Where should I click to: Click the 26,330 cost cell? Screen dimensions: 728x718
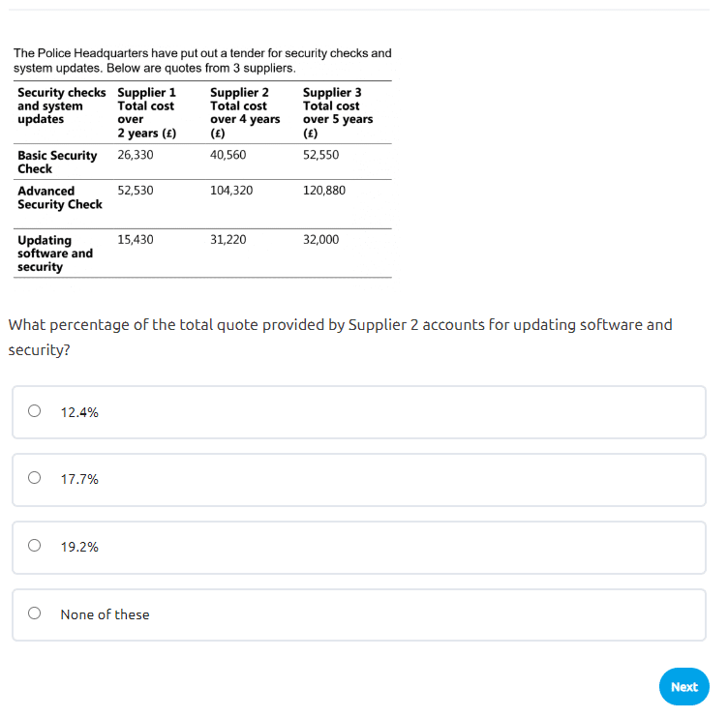[x=136, y=155]
